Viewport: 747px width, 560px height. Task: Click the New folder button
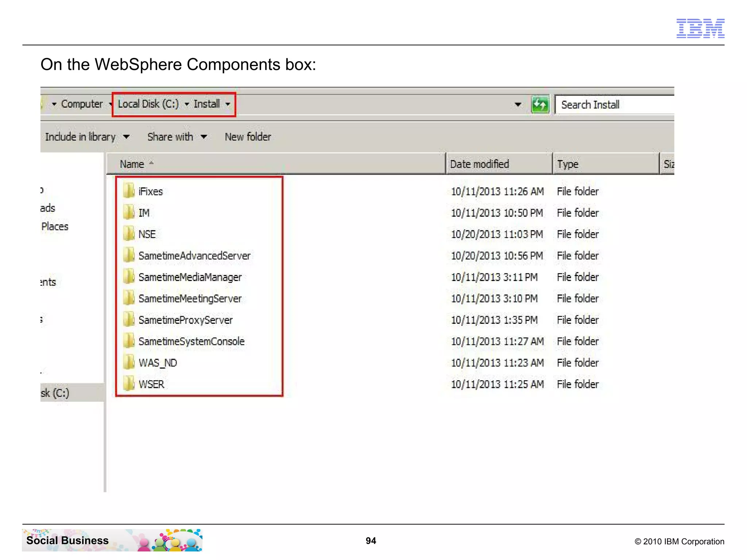coord(248,137)
